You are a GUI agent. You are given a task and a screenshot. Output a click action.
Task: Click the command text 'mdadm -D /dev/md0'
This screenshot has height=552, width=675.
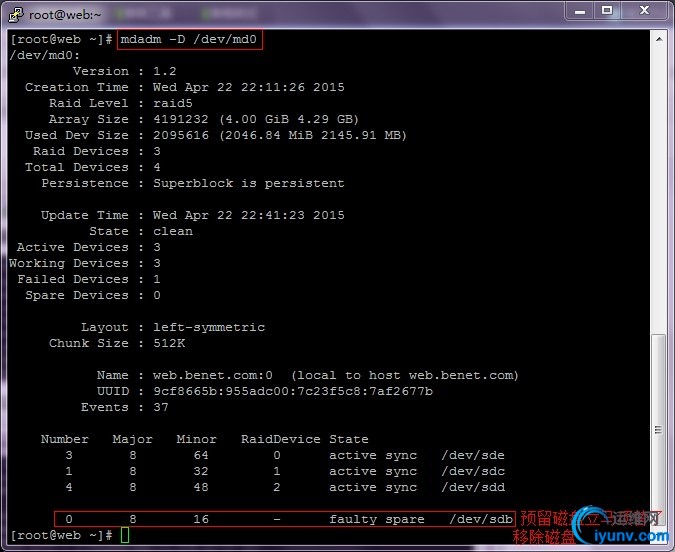[x=189, y=40]
